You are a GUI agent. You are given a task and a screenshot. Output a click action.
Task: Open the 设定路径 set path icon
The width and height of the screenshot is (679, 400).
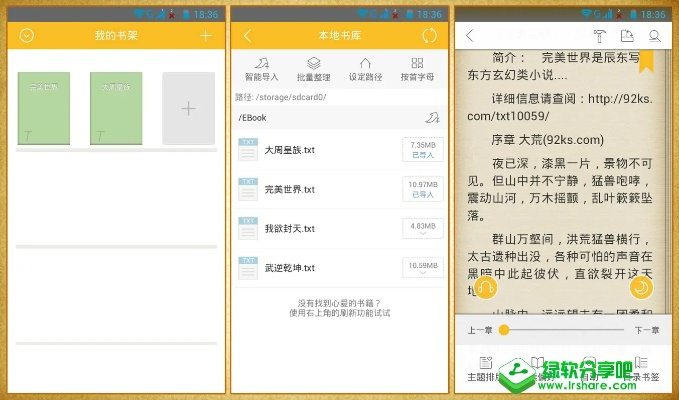[365, 69]
